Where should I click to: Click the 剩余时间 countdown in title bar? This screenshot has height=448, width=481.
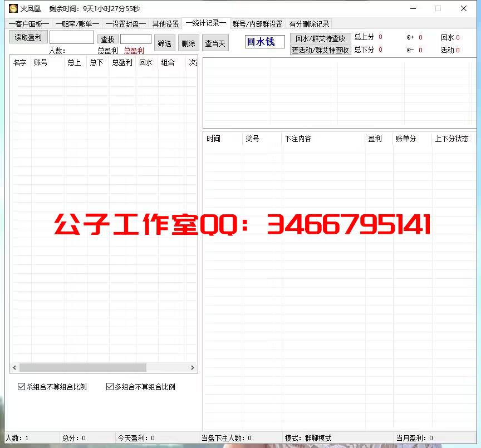(95, 8)
